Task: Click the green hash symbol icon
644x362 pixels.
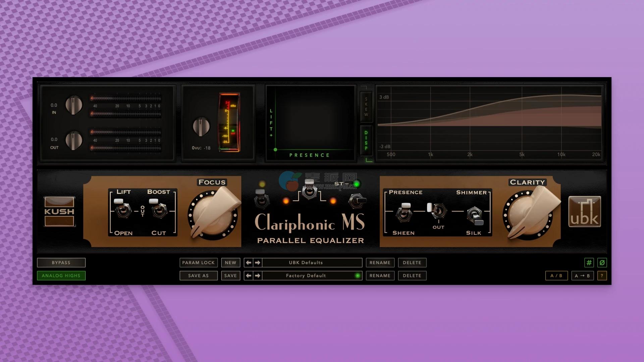Action: click(x=589, y=263)
